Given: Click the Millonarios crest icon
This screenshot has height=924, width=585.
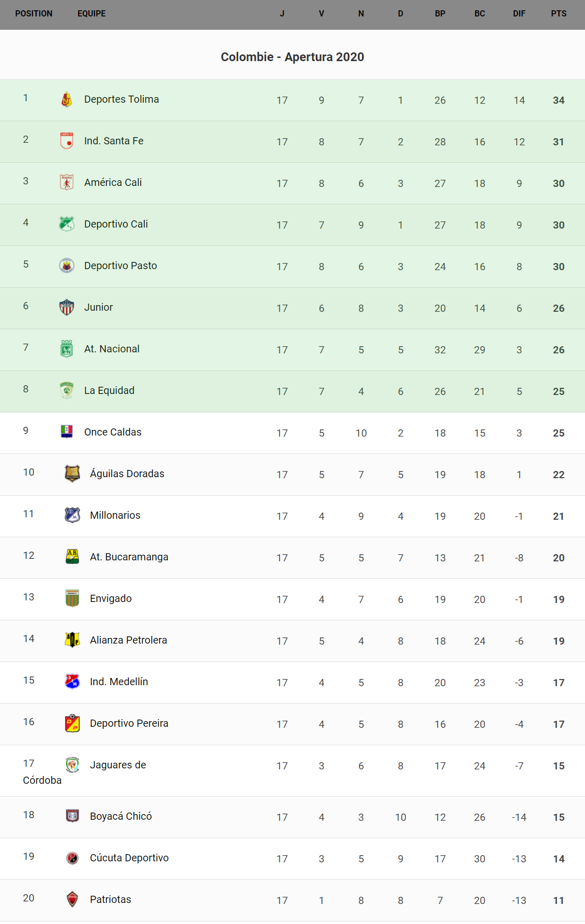Looking at the screenshot, I should 72,515.
